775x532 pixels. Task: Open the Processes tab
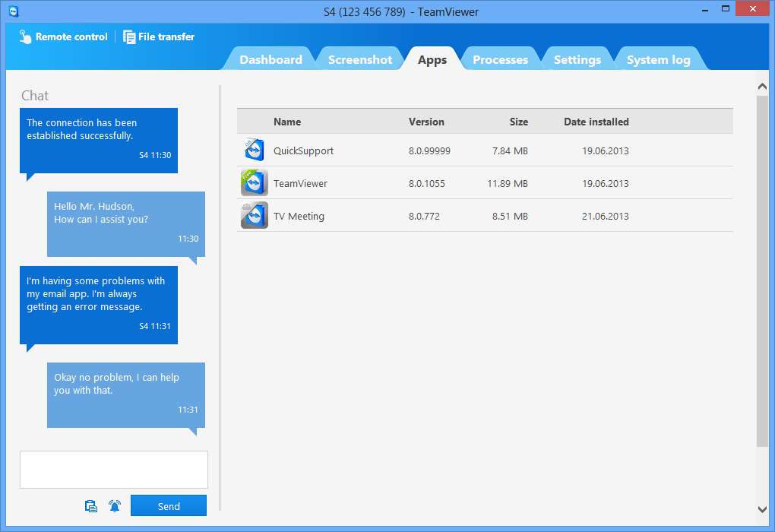coord(500,59)
